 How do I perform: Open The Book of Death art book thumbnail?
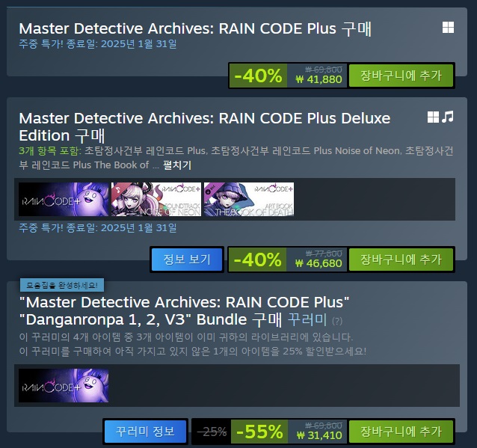(x=249, y=200)
